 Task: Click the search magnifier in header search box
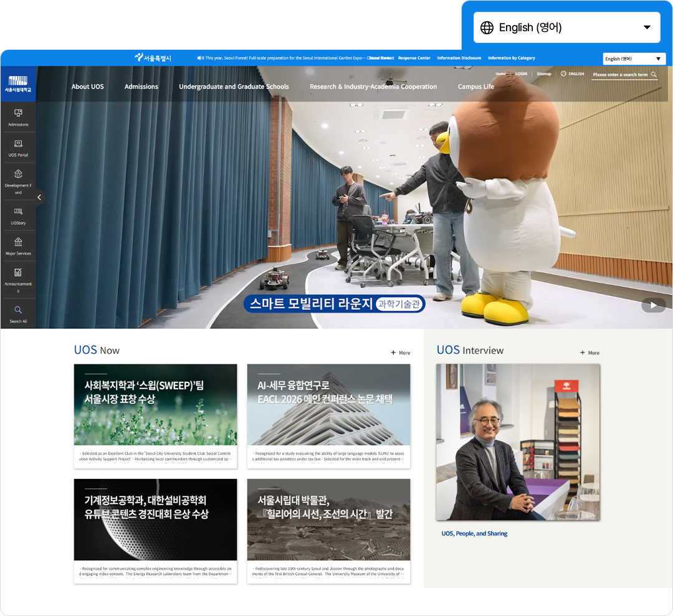point(654,75)
